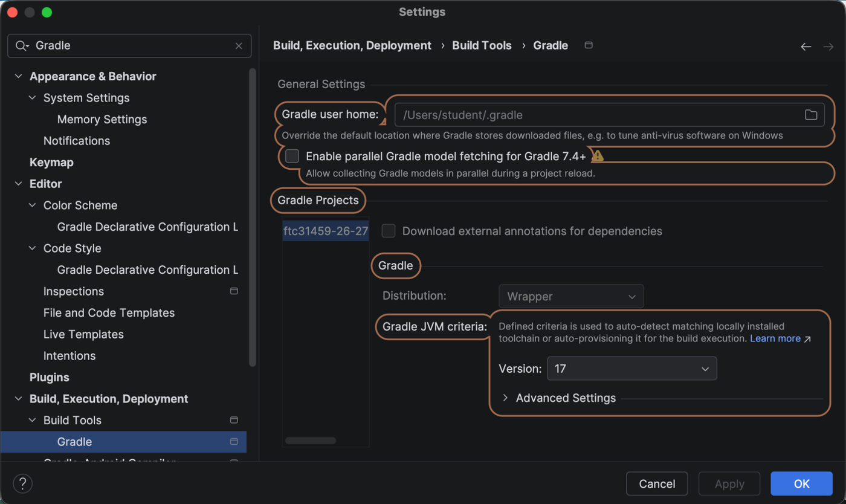Click the project-level icon next to breadcrumb

coord(589,45)
